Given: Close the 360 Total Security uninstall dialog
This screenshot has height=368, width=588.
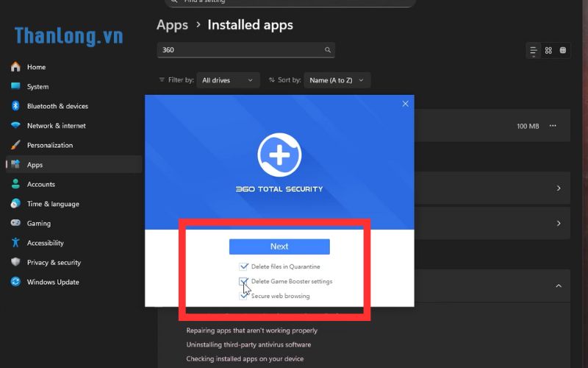Looking at the screenshot, I should [x=406, y=104].
